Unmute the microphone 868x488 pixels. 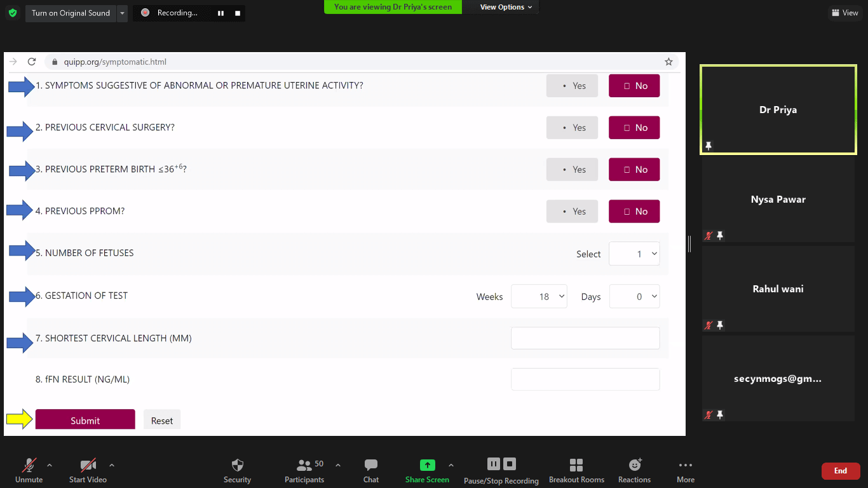[29, 465]
